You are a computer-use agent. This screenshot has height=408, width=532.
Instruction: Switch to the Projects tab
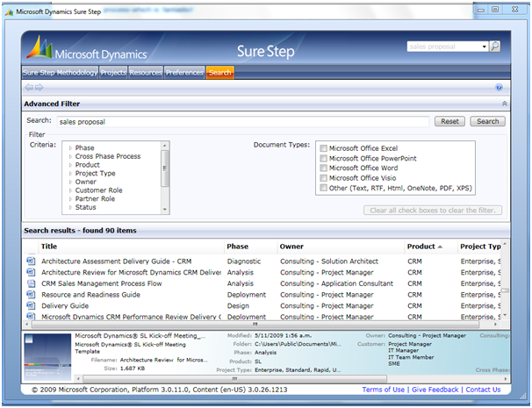click(113, 73)
